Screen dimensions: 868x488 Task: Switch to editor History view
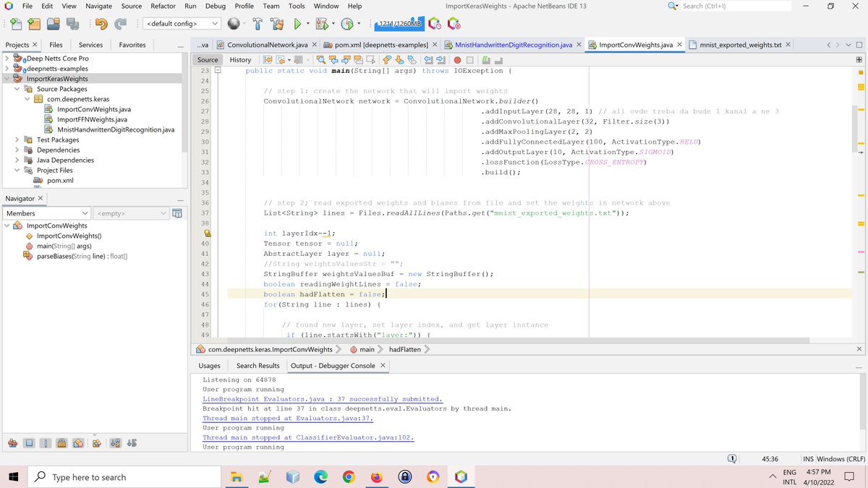point(240,60)
